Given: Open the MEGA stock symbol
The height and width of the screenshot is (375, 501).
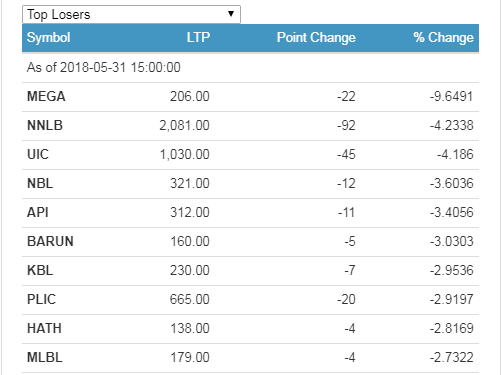Looking at the screenshot, I should (46, 97).
